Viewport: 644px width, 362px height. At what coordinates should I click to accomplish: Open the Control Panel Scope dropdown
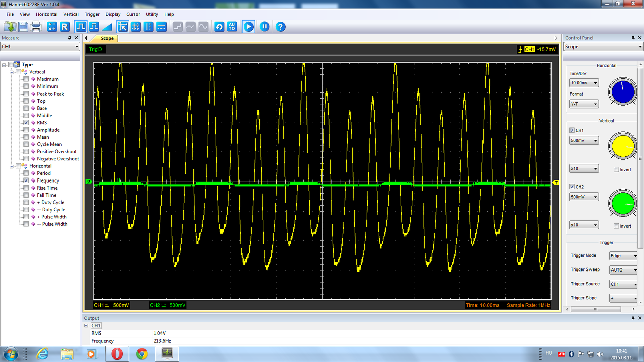tap(603, 47)
